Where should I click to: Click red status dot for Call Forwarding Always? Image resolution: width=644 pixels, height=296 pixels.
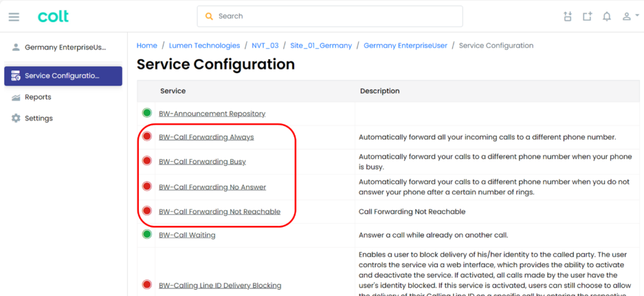coord(147,137)
